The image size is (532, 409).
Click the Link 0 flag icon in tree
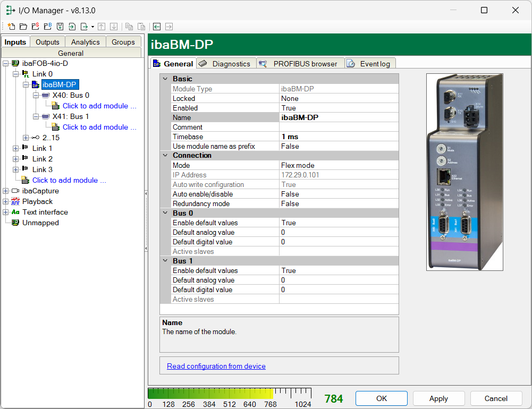pos(26,74)
